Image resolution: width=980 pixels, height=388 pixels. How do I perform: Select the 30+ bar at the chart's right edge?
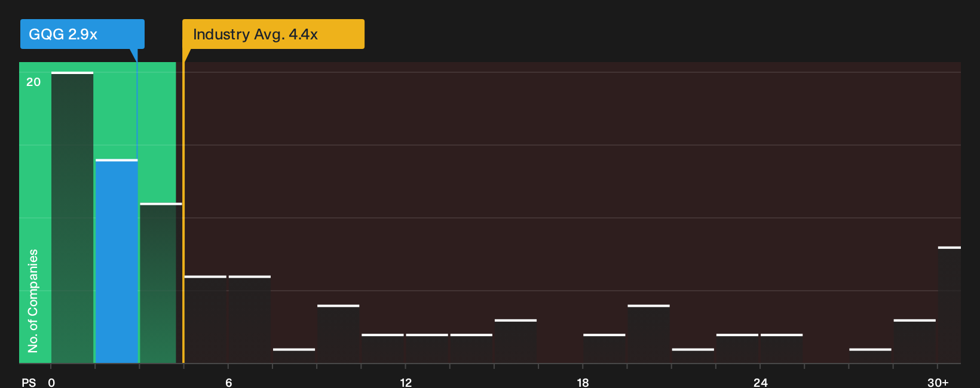[950, 305]
